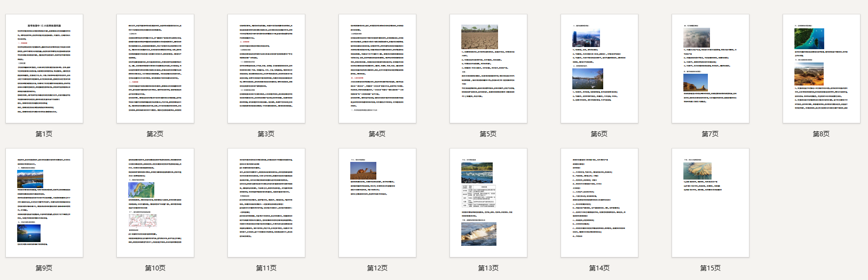This screenshot has width=868, height=280.
Task: Select the page 11 thumbnail
Action: 266,203
